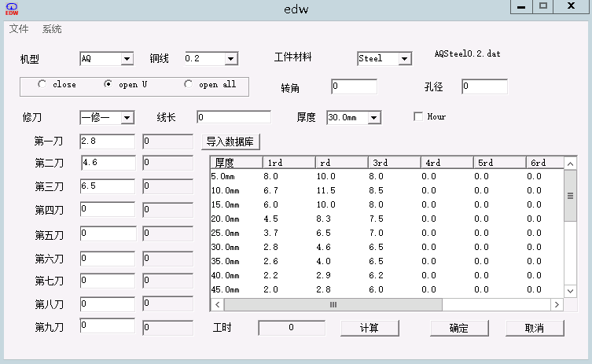Click the 第三刀 field showing 6.5

click(107, 186)
